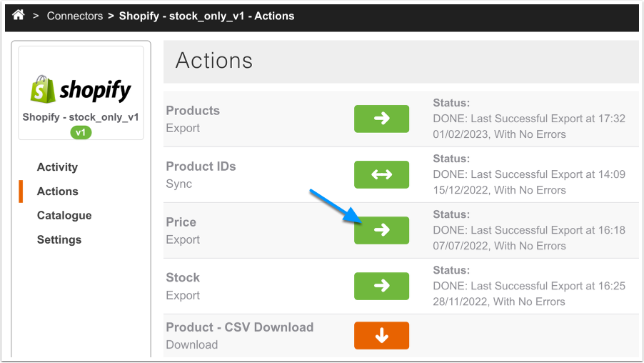This screenshot has width=644, height=363.
Task: Start the Product IDs sync button
Action: point(381,174)
